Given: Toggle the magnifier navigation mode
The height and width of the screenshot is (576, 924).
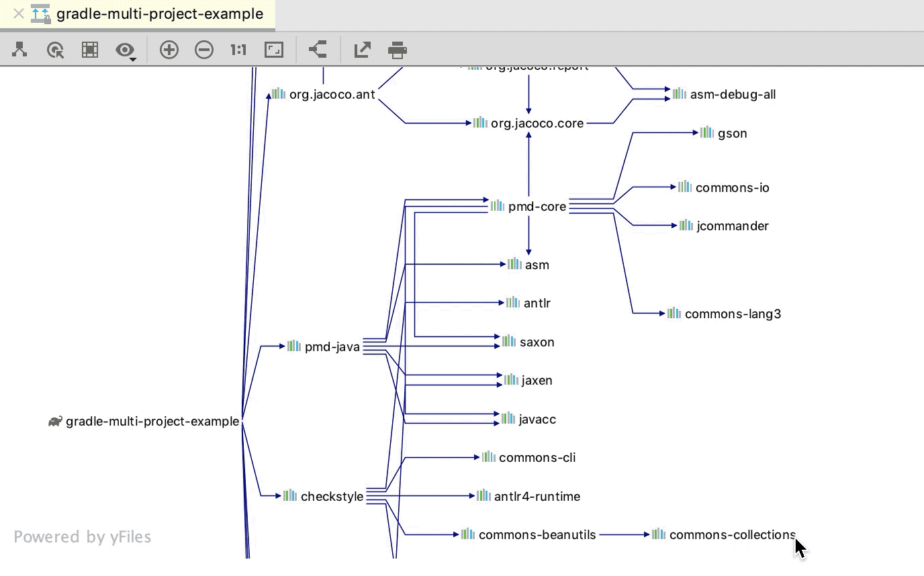Looking at the screenshot, I should coord(55,49).
